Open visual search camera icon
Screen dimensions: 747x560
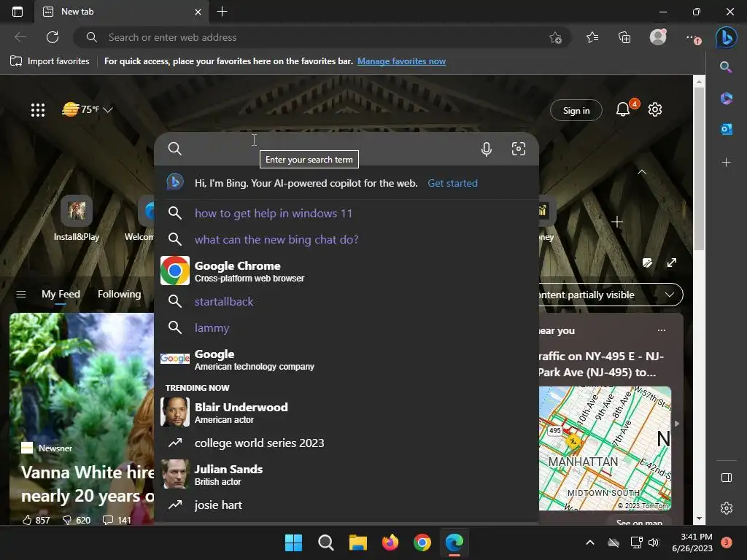click(519, 149)
